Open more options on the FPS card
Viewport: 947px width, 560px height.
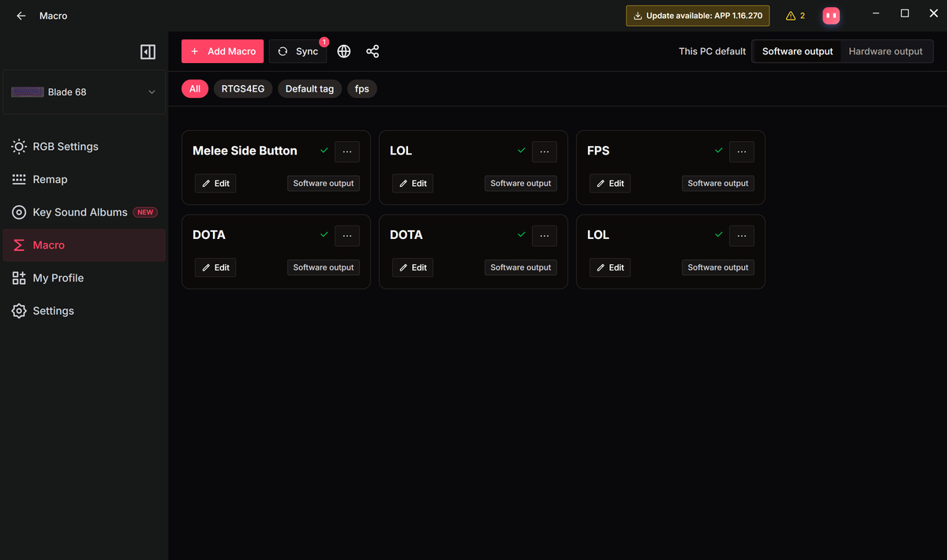click(x=742, y=151)
